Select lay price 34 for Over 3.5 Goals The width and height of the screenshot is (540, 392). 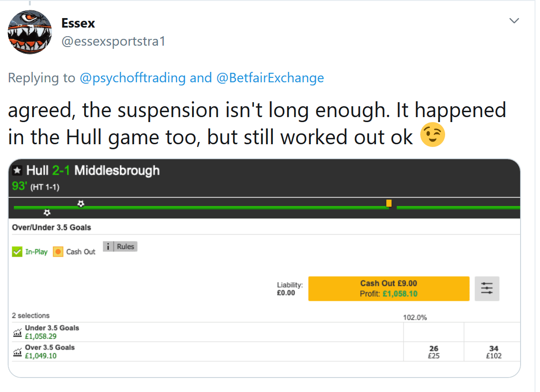493,352
